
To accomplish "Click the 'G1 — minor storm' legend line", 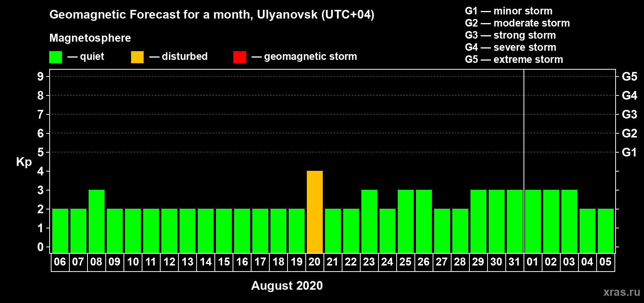I will coord(508,11).
